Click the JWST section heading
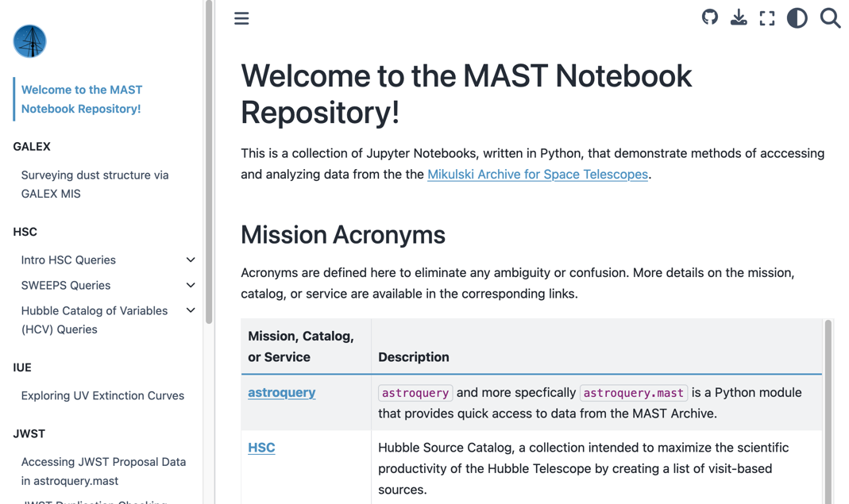 [x=29, y=433]
